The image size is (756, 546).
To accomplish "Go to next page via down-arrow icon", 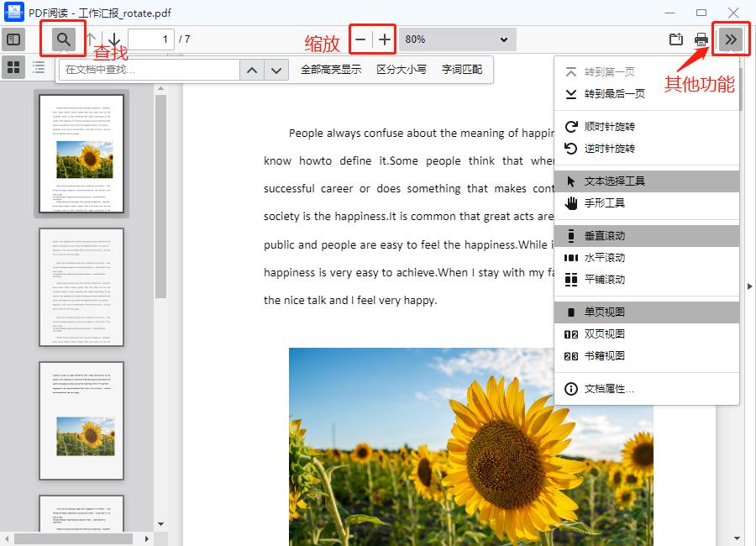I will tap(113, 39).
